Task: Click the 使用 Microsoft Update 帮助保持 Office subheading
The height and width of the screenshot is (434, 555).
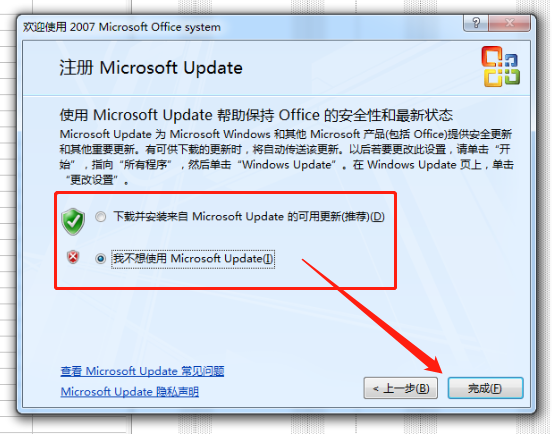Action: coord(256,115)
